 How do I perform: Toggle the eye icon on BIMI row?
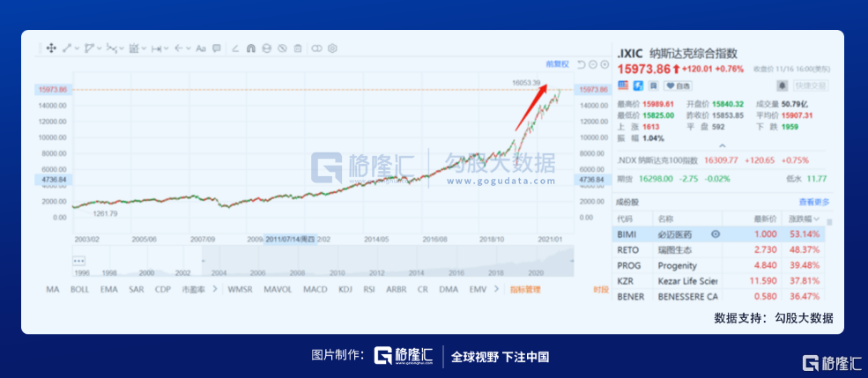pos(716,233)
